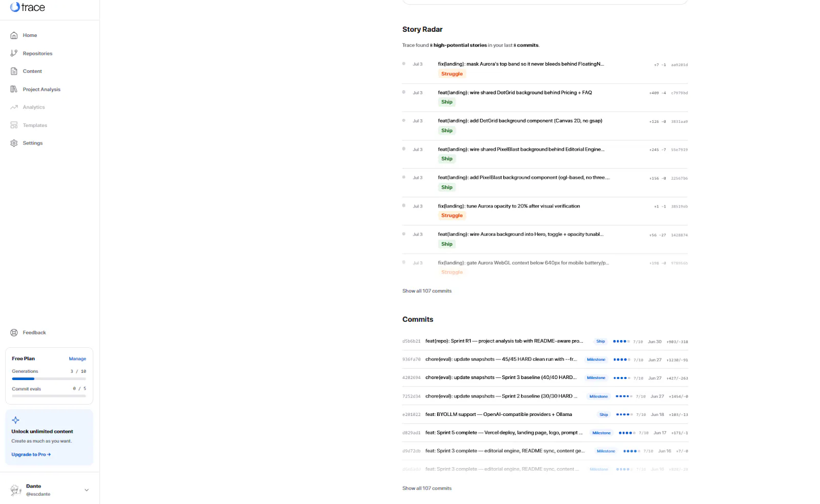Viewport: 820px width, 504px height.
Task: Open commit d9d72db Sprint 3 complete editorial engine
Action: (x=505, y=451)
